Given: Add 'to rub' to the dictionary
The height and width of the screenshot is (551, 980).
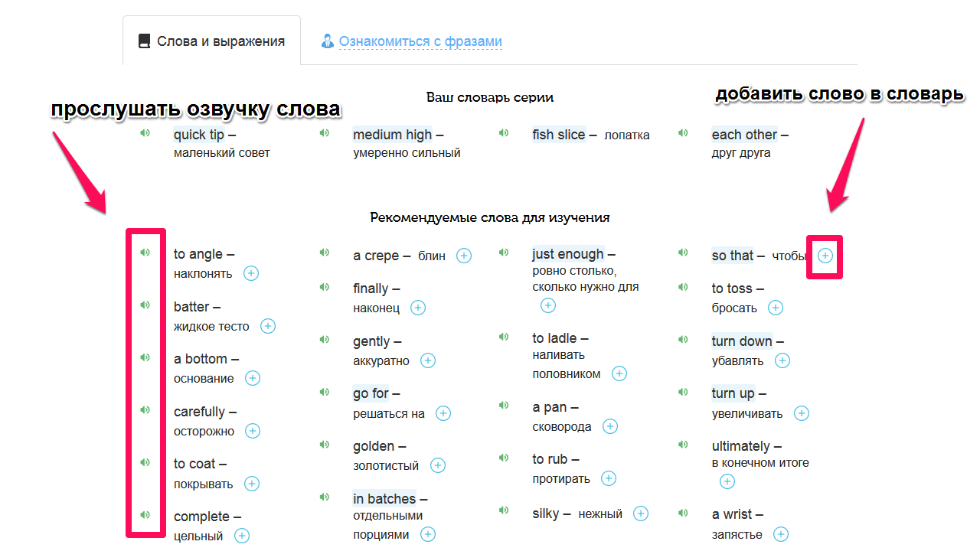Looking at the screenshot, I should click(x=609, y=478).
